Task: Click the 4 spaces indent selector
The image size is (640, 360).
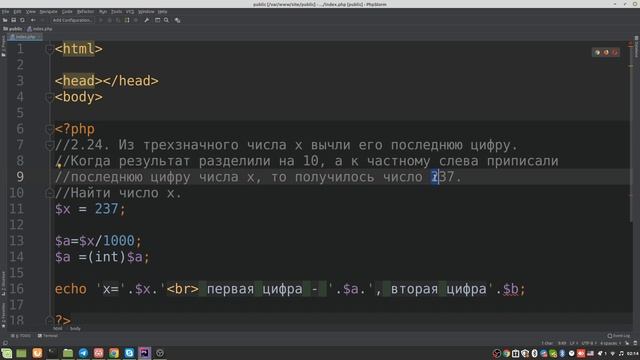Action: pos(610,343)
